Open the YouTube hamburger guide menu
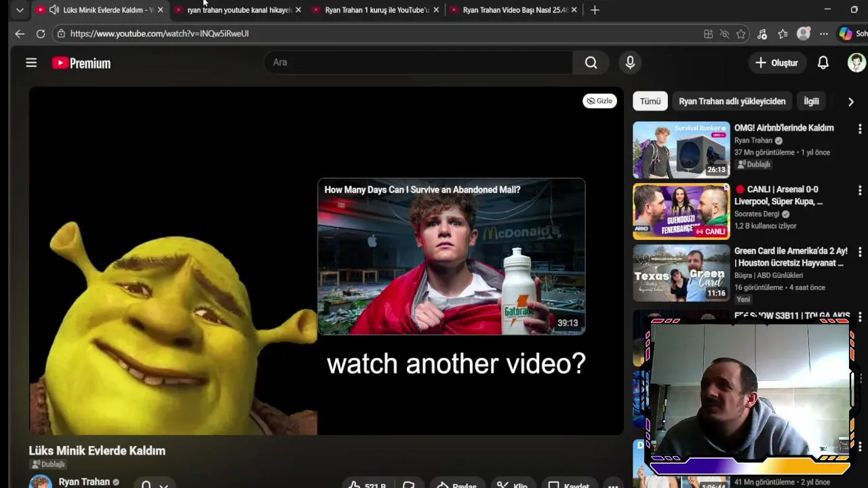Image resolution: width=868 pixels, height=488 pixels. click(31, 62)
